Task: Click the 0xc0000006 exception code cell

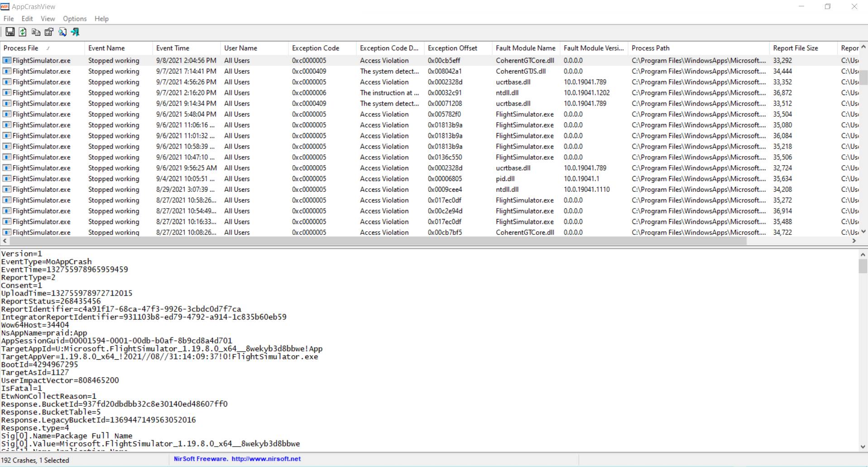Action: (309, 93)
